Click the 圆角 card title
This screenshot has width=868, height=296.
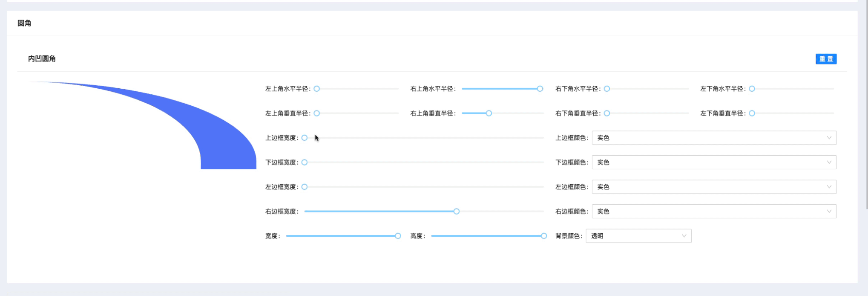[x=24, y=23]
